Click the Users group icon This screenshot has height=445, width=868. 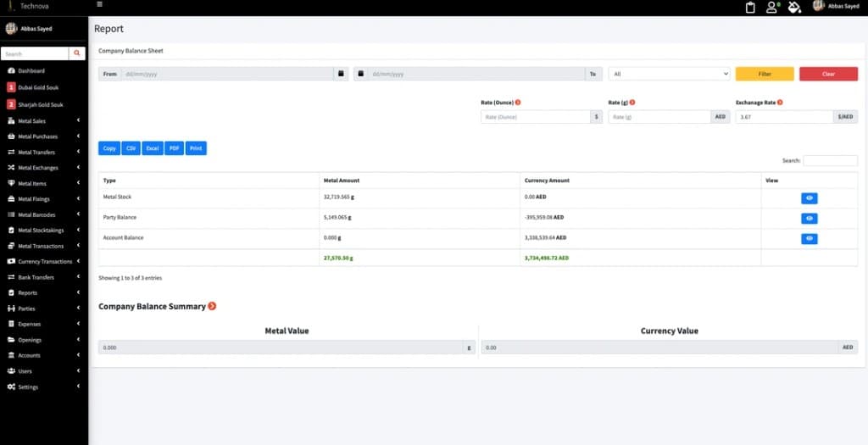(x=11, y=371)
